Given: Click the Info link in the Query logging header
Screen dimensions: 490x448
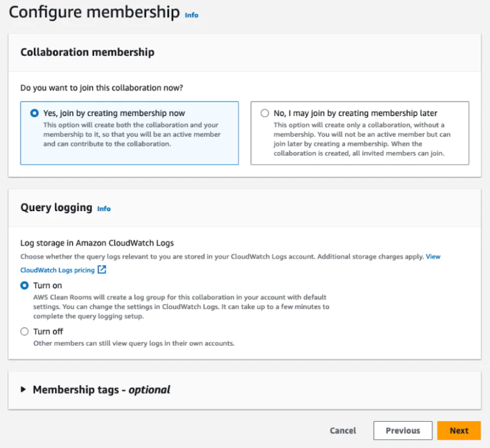Looking at the screenshot, I should point(103,208).
